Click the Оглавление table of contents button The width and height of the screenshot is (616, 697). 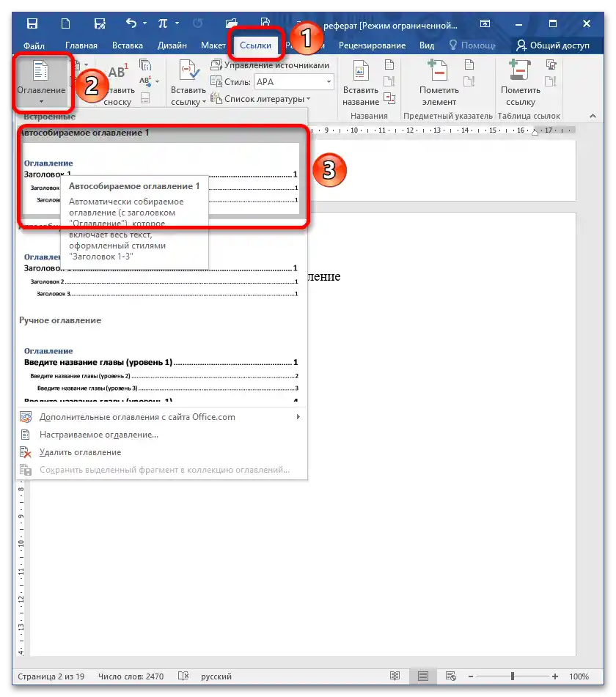click(41, 82)
